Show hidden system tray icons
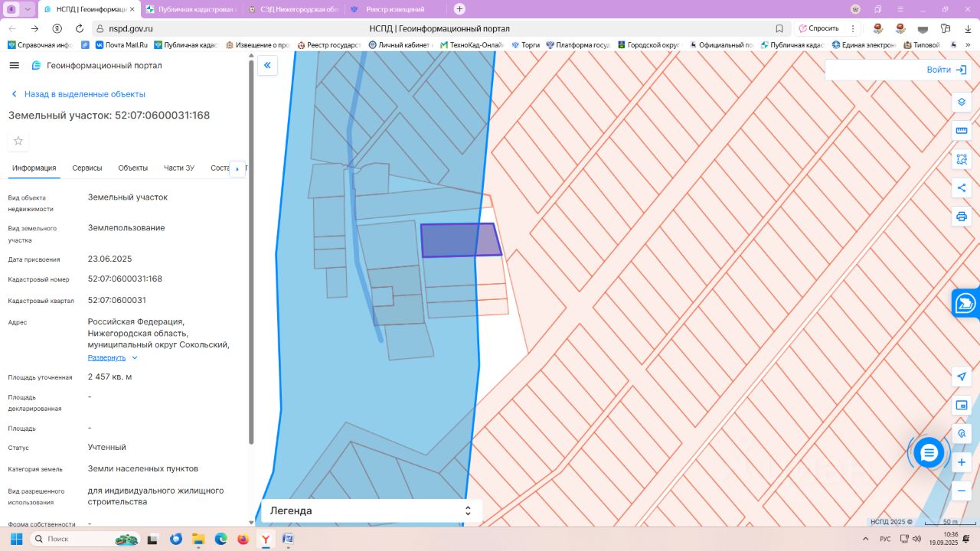The image size is (980, 551). [x=865, y=539]
